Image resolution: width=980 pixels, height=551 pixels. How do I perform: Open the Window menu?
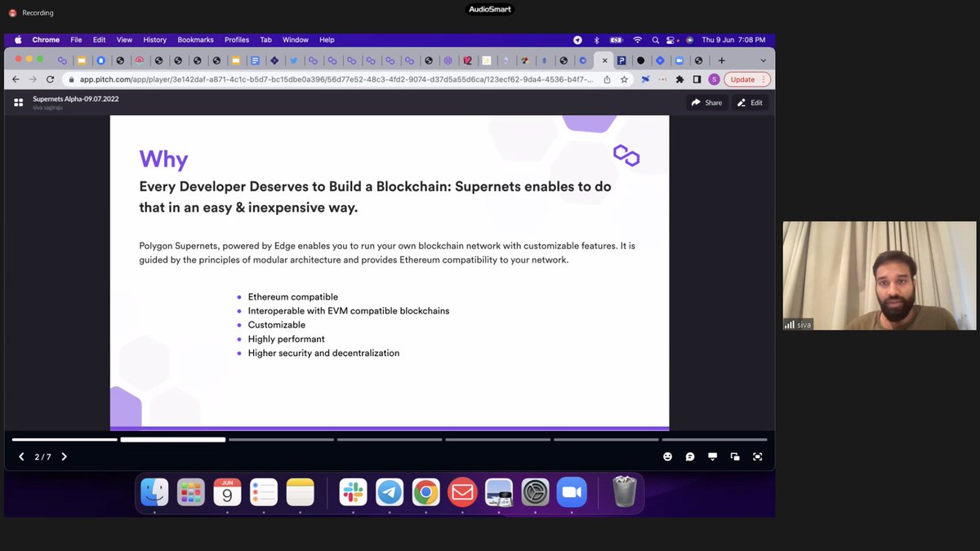[x=296, y=39]
